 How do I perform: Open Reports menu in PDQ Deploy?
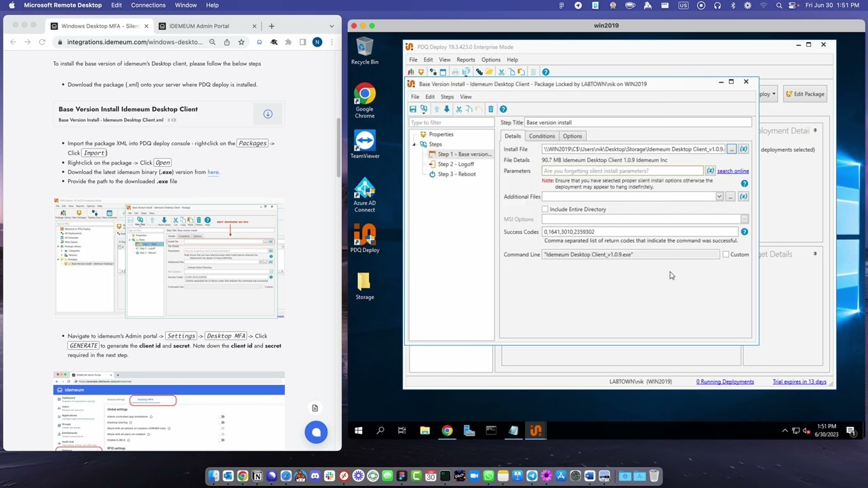465,60
